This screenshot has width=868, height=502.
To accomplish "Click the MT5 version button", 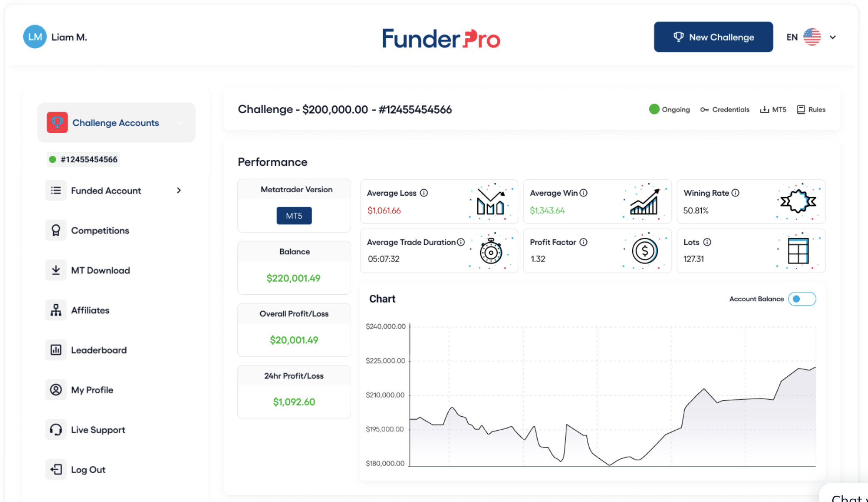I will 294,216.
